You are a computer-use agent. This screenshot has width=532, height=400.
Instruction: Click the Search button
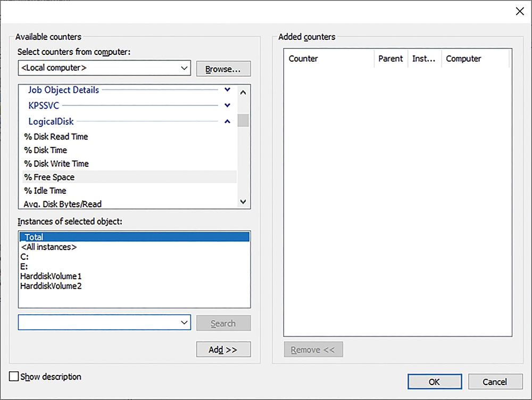[223, 323]
